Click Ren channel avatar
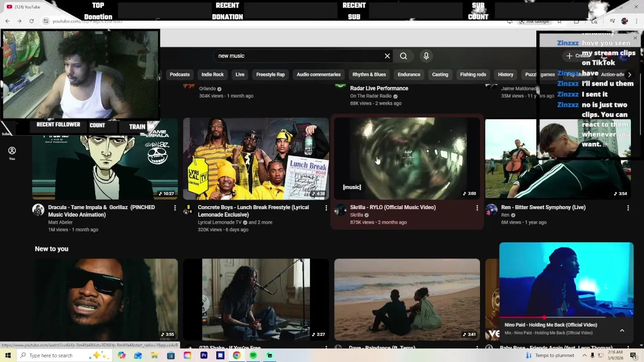The height and width of the screenshot is (362, 644). 491,210
